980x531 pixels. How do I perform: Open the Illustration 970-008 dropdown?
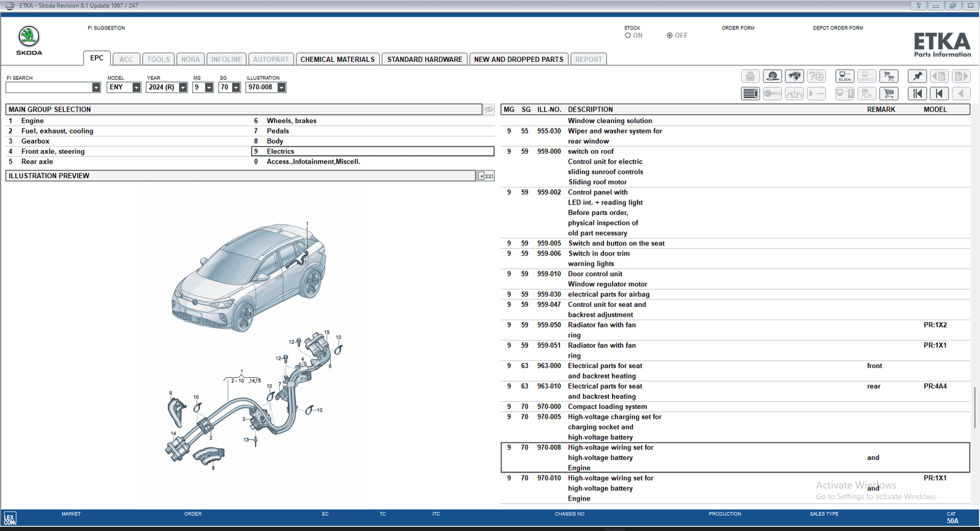coord(282,88)
